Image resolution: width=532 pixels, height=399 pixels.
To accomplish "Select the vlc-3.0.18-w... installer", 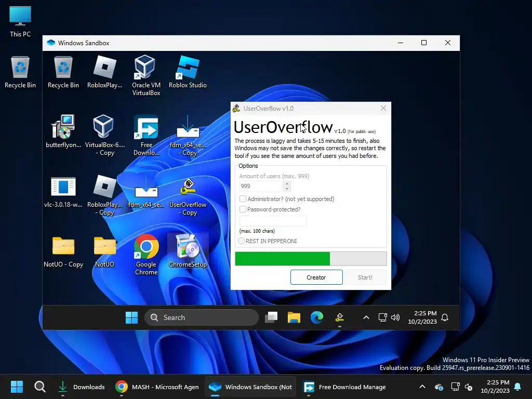I will point(63,192).
